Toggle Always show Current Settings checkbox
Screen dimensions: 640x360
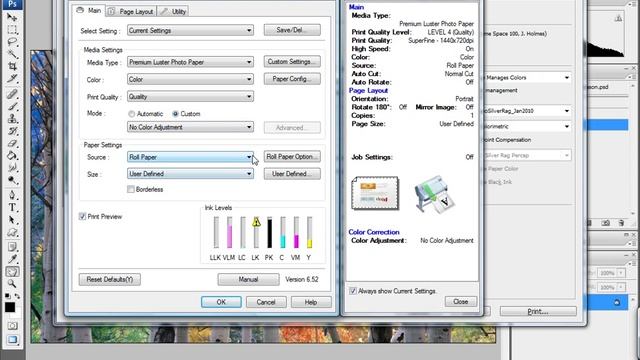point(353,291)
